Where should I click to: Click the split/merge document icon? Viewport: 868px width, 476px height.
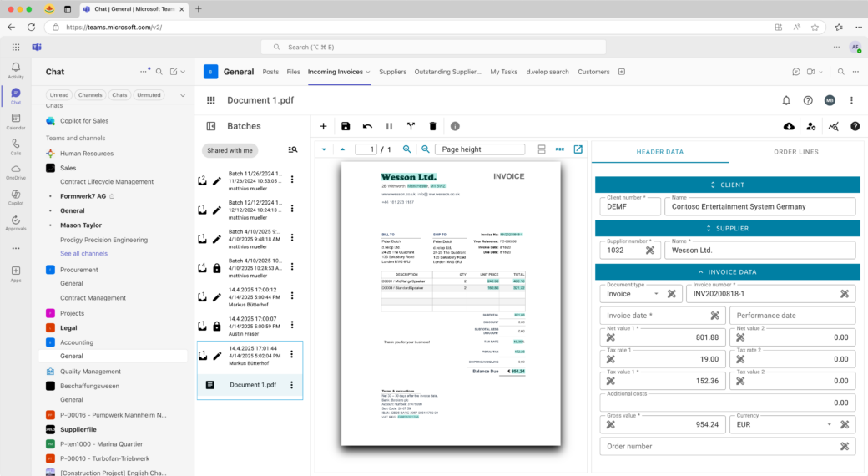(411, 126)
